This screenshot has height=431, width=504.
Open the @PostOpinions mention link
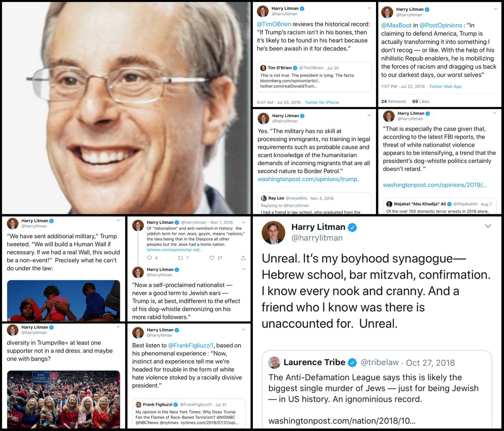pos(441,25)
